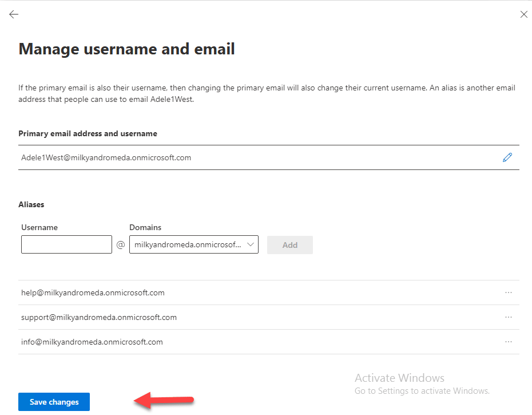
Task: Open more options for info@ alias
Action: (508, 342)
